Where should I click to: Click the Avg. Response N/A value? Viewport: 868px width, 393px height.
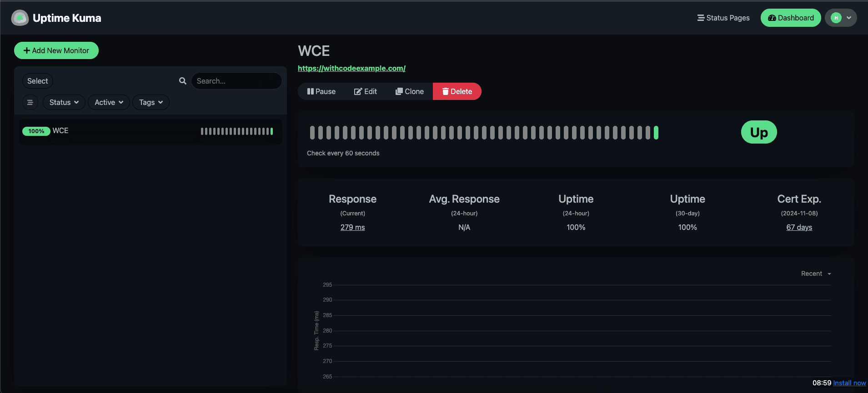coord(464,227)
